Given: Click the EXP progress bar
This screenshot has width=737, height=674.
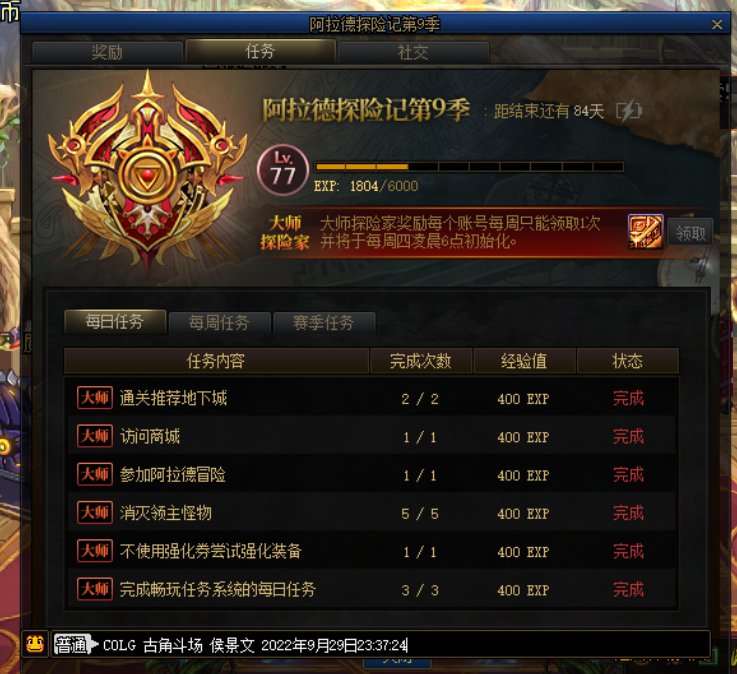Looking at the screenshot, I should tap(470, 167).
